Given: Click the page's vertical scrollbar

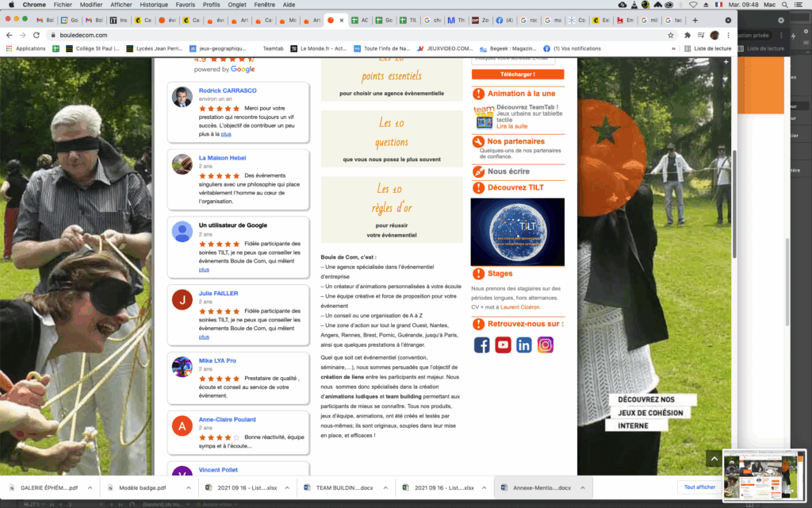Looking at the screenshot, I should [x=733, y=205].
